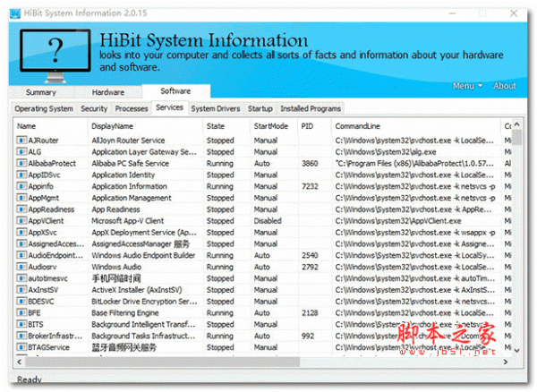Screen dimensions: 537x392
Task: Open the Processes sub-tab
Action: tap(132, 108)
